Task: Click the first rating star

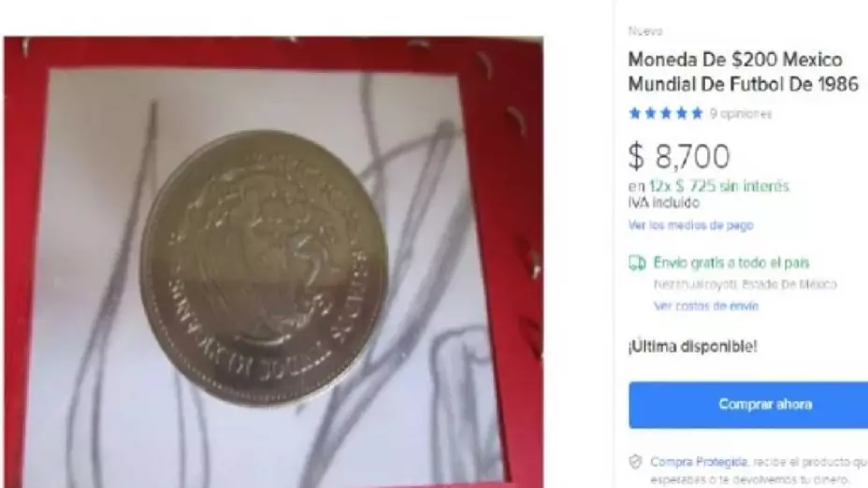Action: click(635, 114)
